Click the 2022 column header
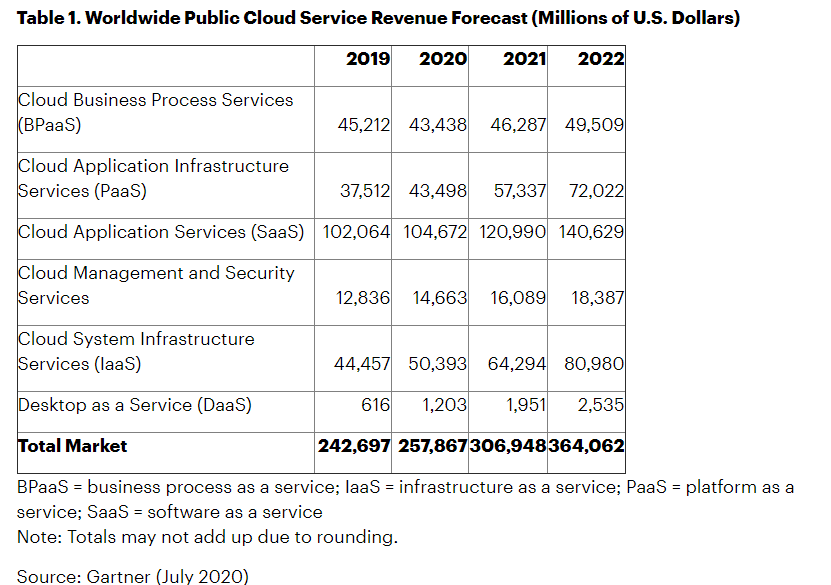The height and width of the screenshot is (585, 831). tap(601, 59)
